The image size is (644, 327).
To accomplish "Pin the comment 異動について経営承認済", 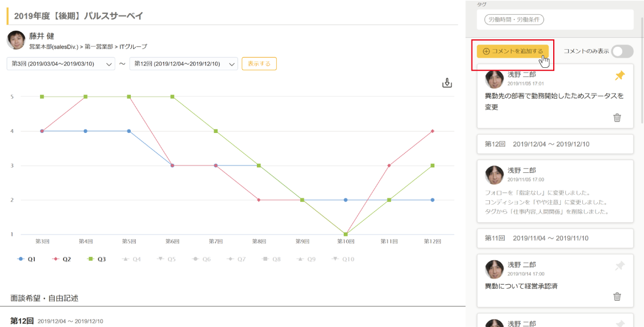I will click(619, 265).
